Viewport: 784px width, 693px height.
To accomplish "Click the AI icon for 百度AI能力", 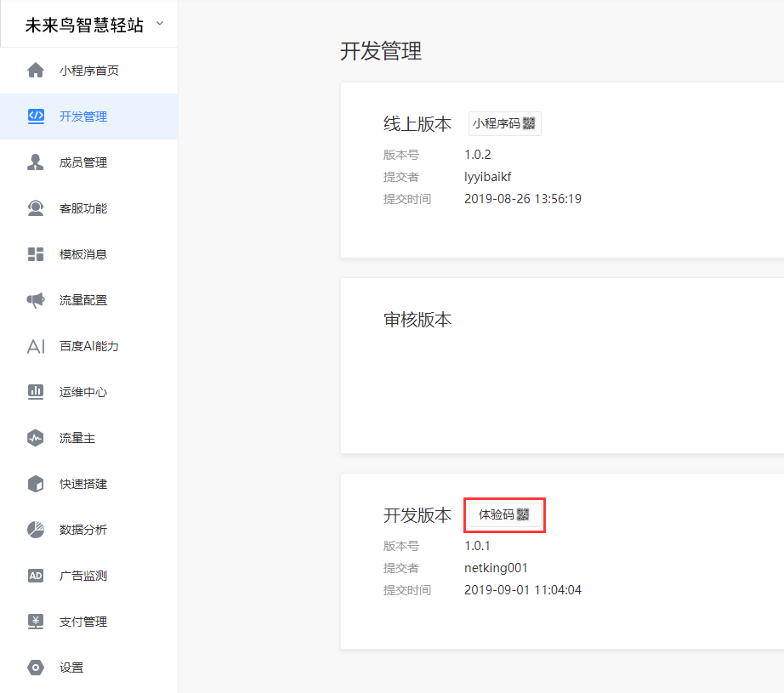I will point(36,346).
